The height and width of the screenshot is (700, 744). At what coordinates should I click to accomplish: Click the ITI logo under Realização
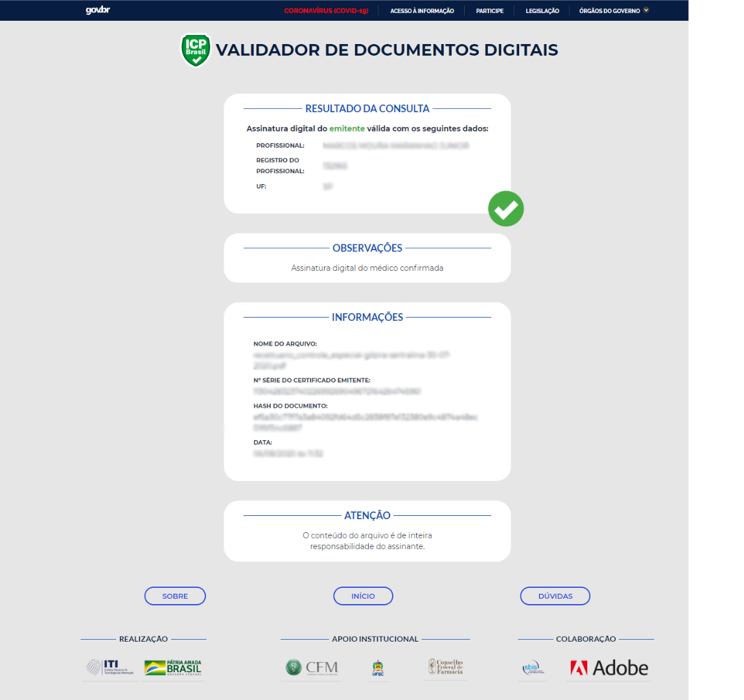click(108, 668)
